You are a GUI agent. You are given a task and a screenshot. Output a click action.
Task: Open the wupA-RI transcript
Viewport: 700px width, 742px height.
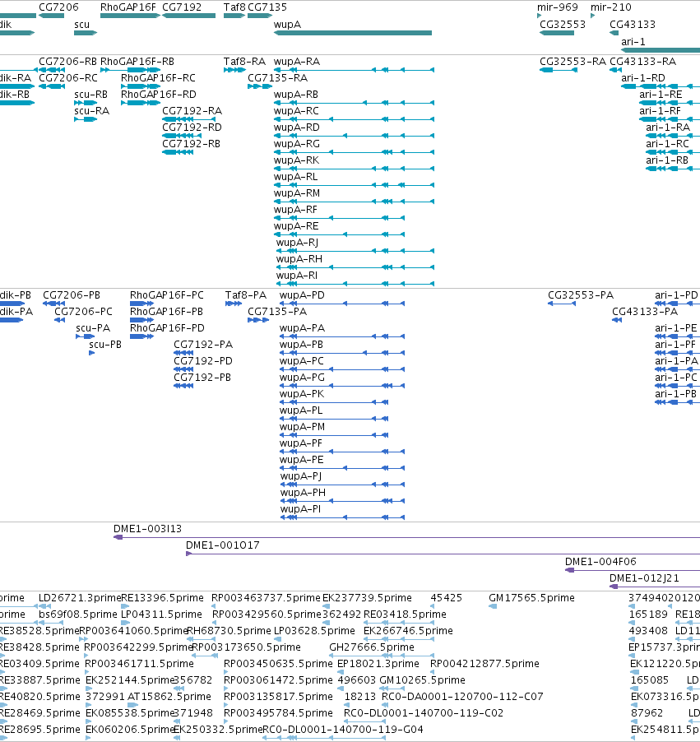pyautogui.click(x=297, y=276)
